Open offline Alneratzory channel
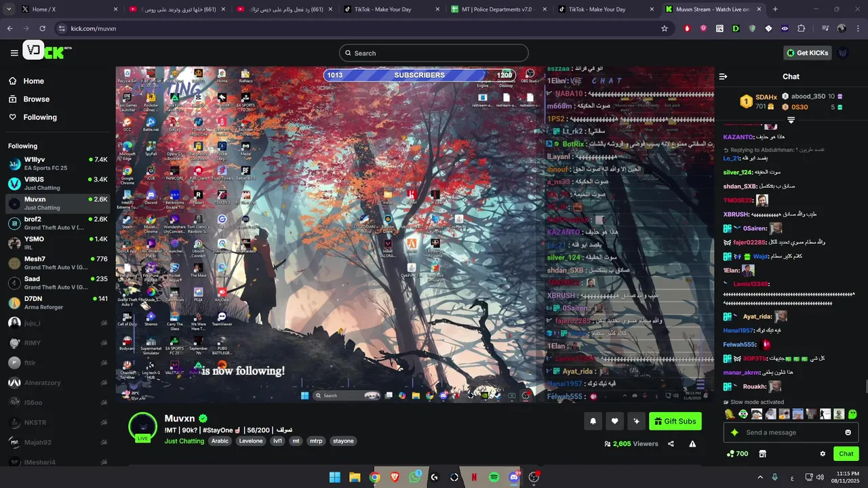The image size is (868, 488). pyautogui.click(x=58, y=383)
